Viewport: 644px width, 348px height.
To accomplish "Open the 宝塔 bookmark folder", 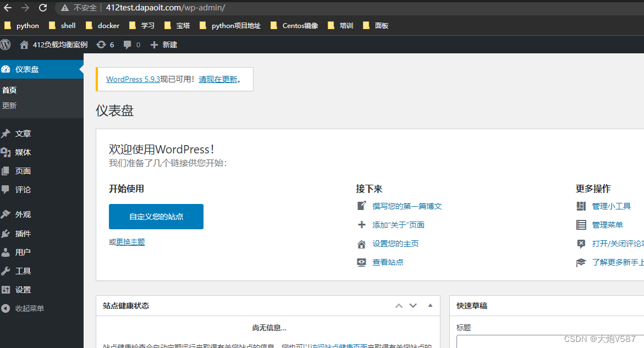I will tap(177, 25).
